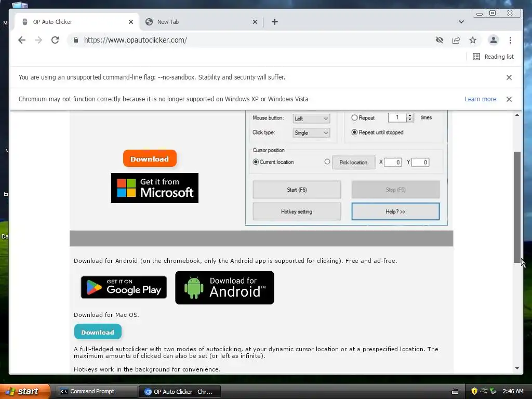The width and height of the screenshot is (532, 399).
Task: Click the teal Mac OS Download button
Action: pyautogui.click(x=98, y=332)
